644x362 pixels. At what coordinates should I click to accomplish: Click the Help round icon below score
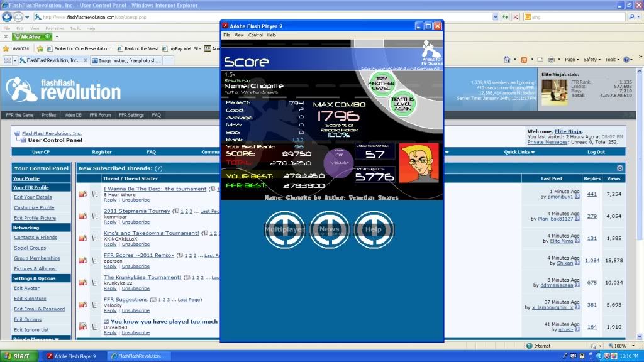(374, 229)
